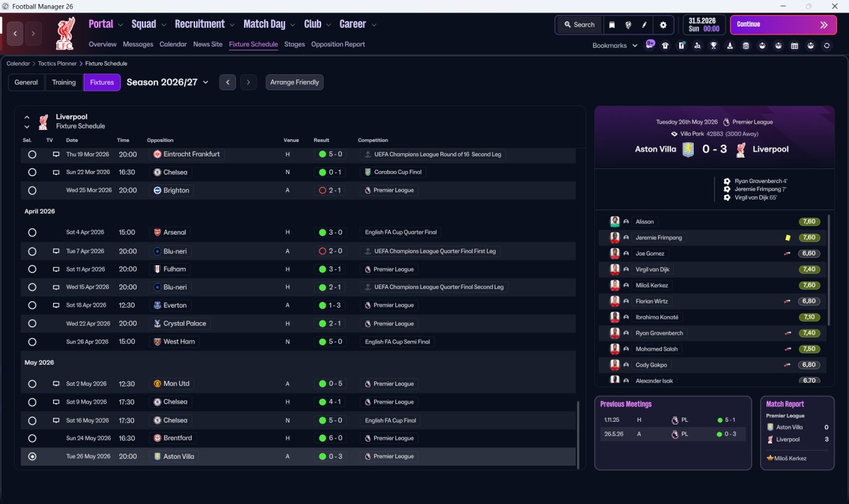Expand the Match Day menu chevron
The image size is (849, 504).
pos(293,25)
